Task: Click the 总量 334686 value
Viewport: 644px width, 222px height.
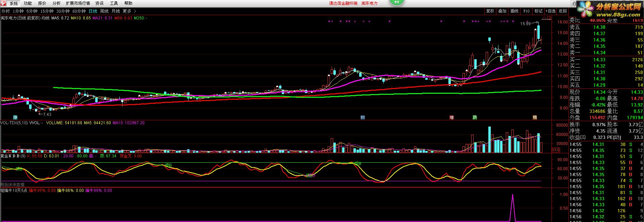Action: tap(597, 111)
